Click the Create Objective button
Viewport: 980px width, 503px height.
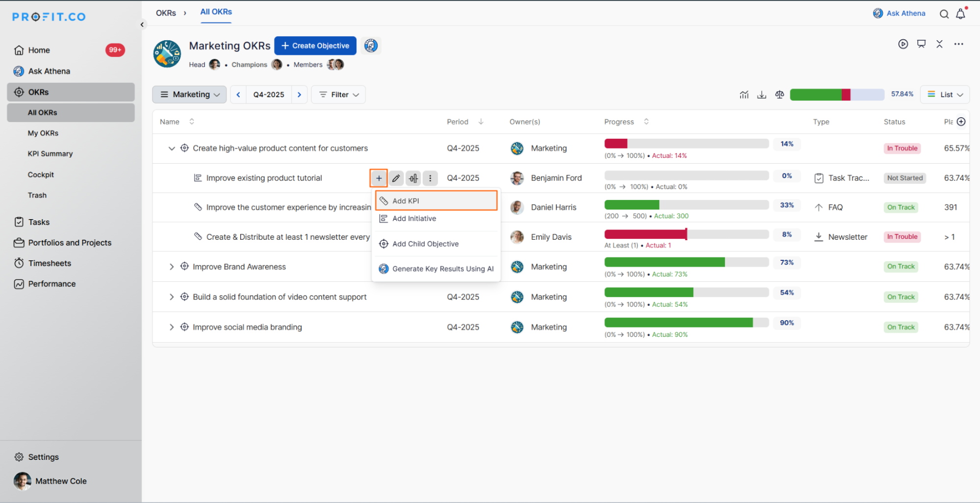point(315,46)
